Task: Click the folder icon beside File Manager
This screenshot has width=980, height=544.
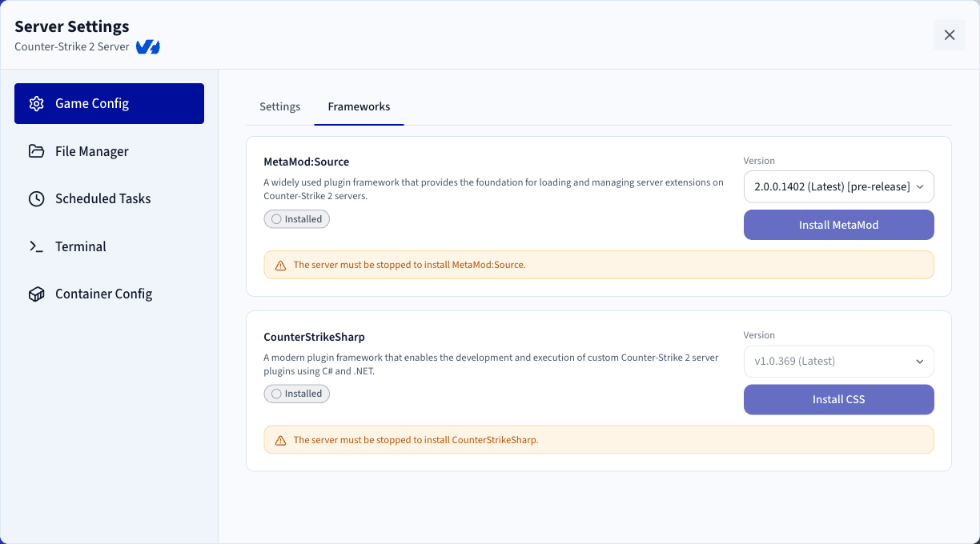Action: click(36, 151)
